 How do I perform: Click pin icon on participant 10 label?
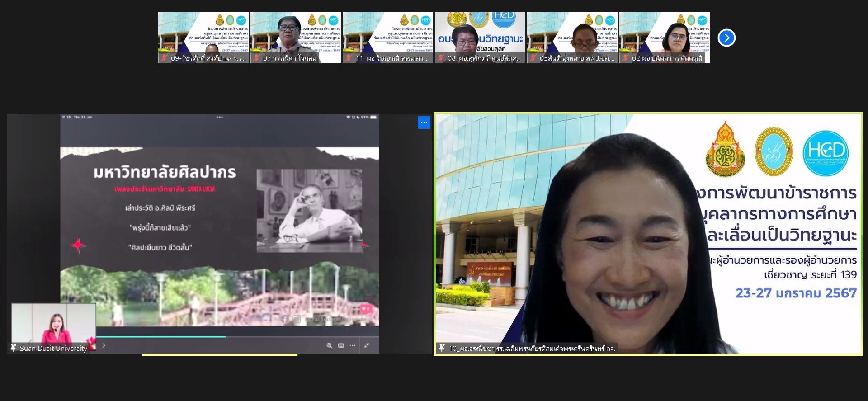point(442,348)
